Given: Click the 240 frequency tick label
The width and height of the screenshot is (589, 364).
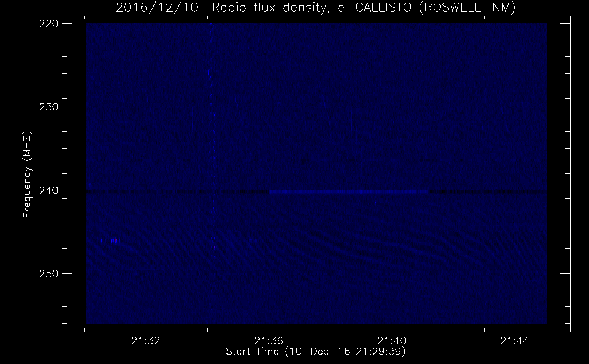Looking at the screenshot, I should (x=48, y=190).
